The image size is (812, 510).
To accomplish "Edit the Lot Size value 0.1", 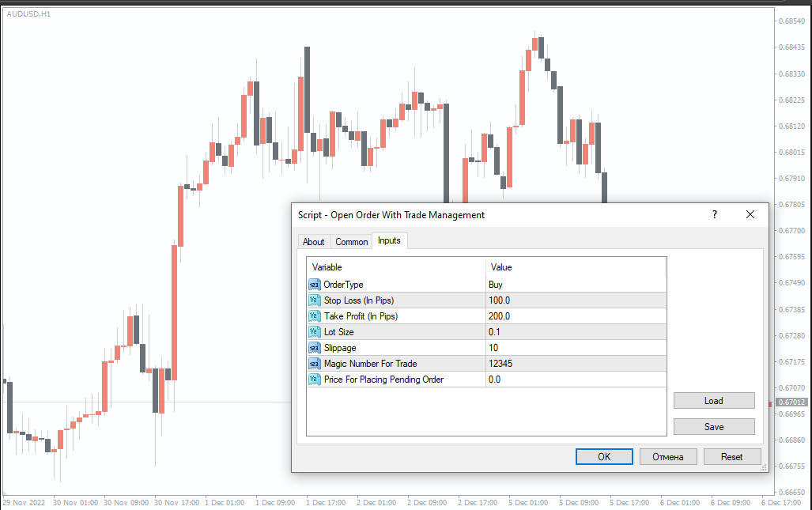I will click(575, 332).
